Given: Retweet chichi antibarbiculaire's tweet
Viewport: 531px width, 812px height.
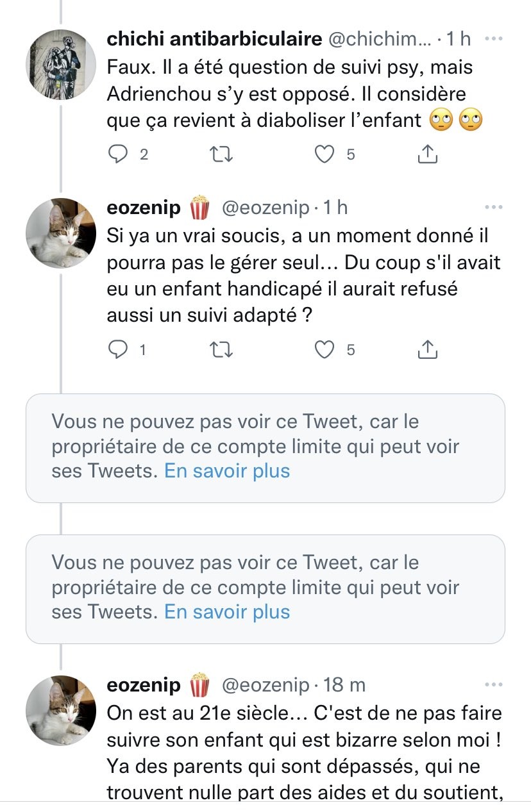Looking at the screenshot, I should click(221, 154).
